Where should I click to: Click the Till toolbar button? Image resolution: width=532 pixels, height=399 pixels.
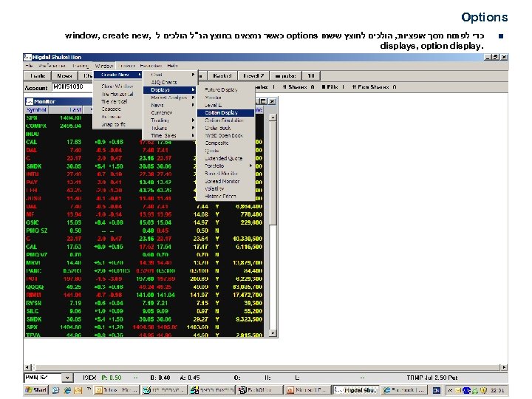311,75
